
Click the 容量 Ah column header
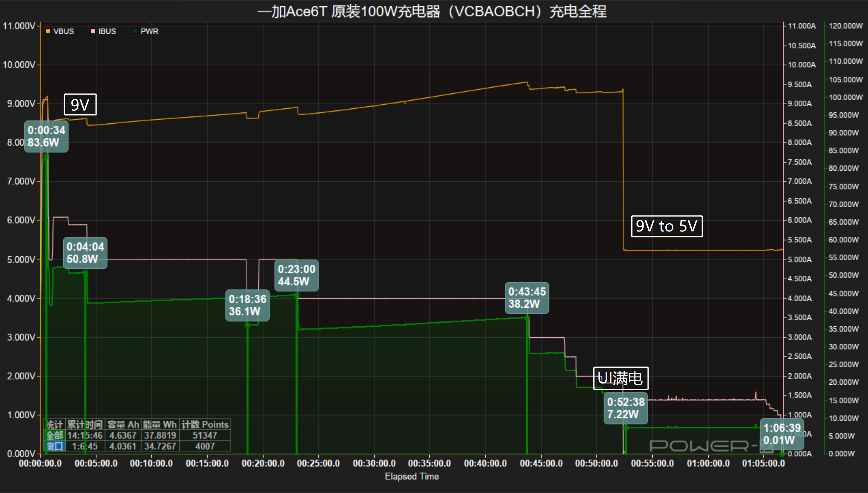[x=123, y=424]
